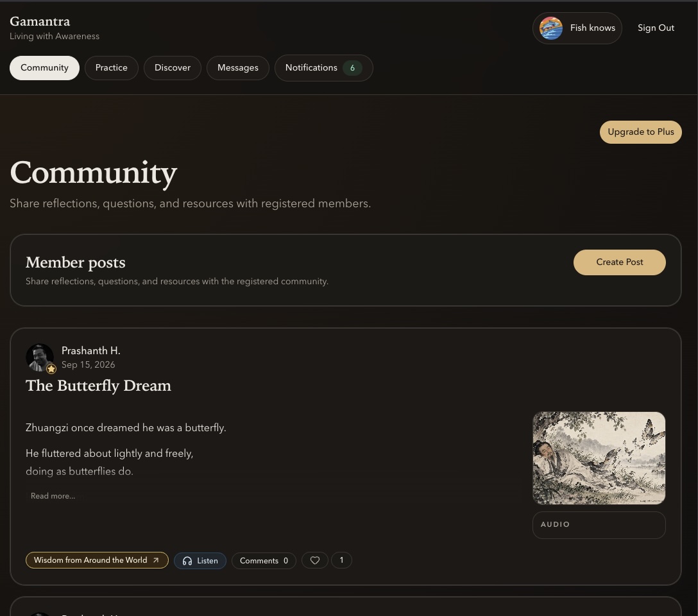This screenshot has height=616, width=698.
Task: Open the Gamantra home logo
Action: pos(40,21)
